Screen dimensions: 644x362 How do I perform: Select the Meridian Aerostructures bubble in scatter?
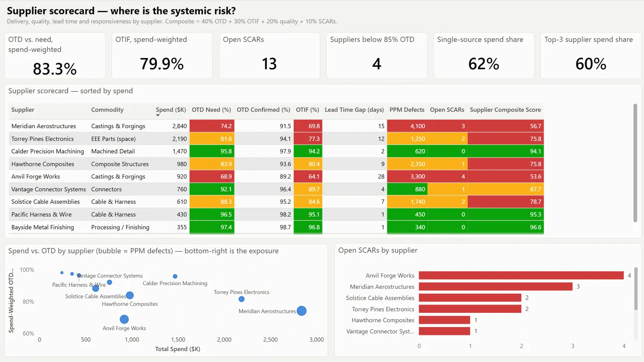click(x=301, y=311)
